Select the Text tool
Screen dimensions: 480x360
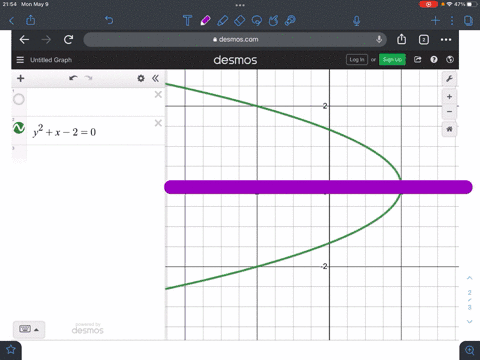coord(188,21)
